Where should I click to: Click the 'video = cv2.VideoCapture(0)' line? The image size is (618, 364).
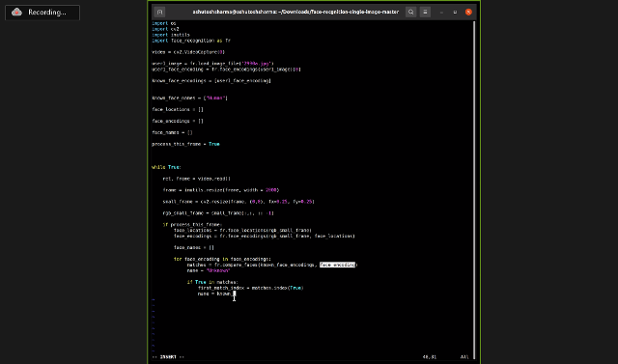pyautogui.click(x=188, y=52)
